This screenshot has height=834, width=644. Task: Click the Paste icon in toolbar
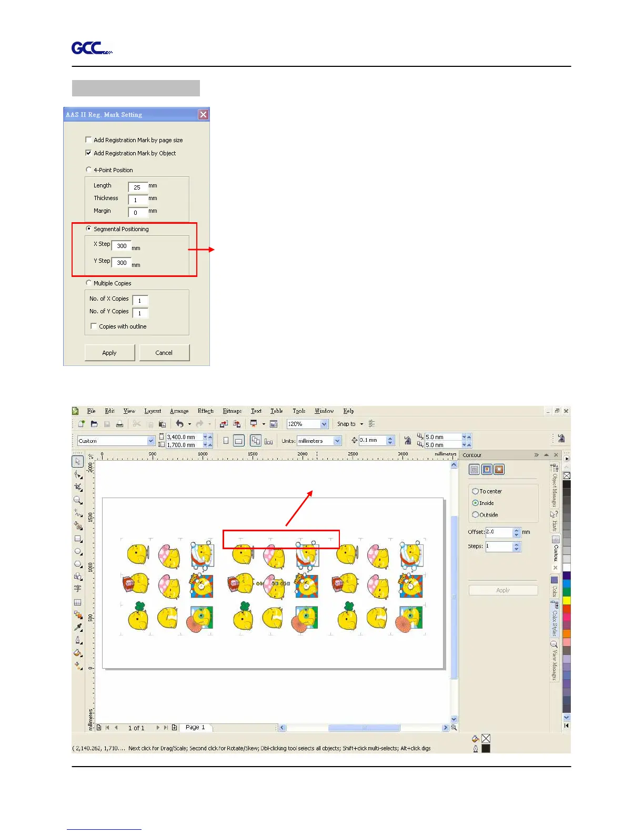tap(162, 424)
